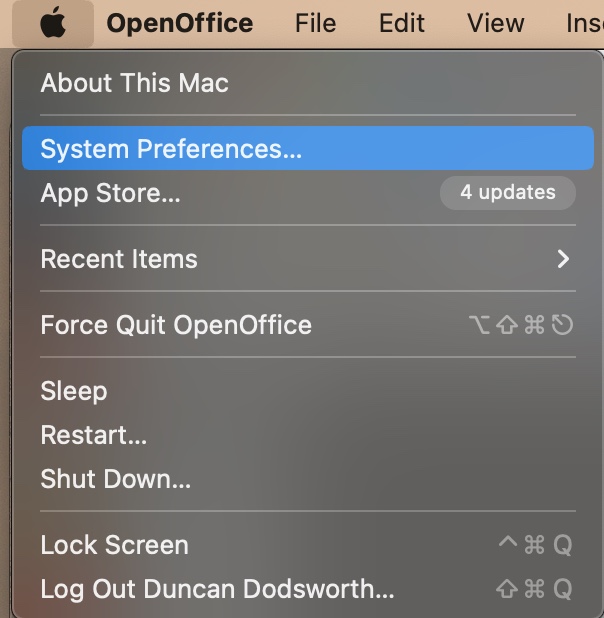This screenshot has height=618, width=604.
Task: Click the 4 updates badge
Action: pos(508,192)
